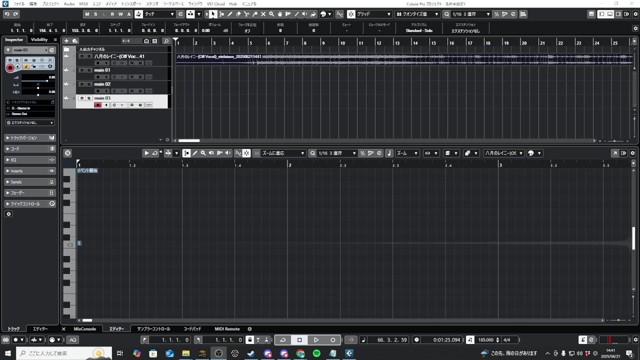The image size is (640, 360).
Task: Open the グリッド snap type dropdown
Action: pos(373,14)
